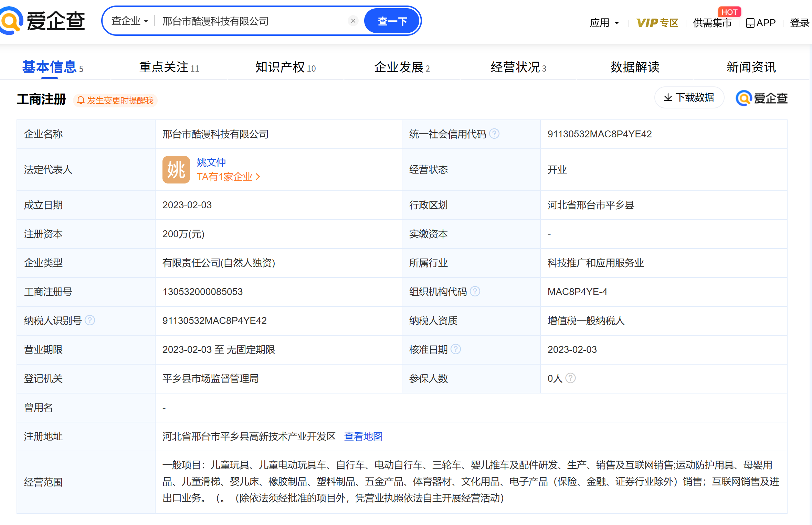Click the 查一下 search button
Viewport: 812px width, 525px height.
pos(392,21)
